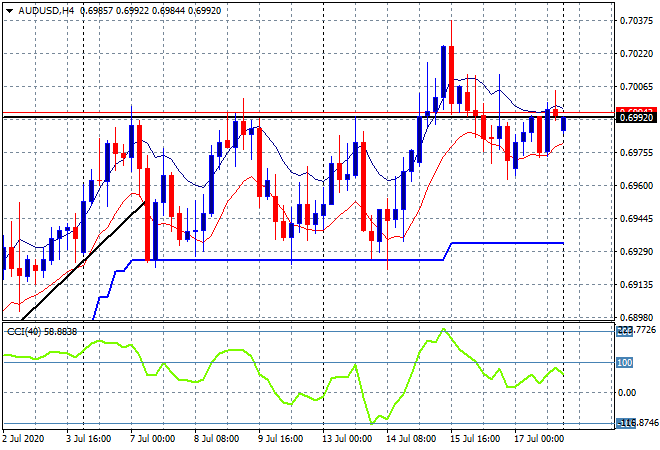Click the current price label 0.69920 on axis
The width and height of the screenshot is (660, 450).
coord(636,118)
